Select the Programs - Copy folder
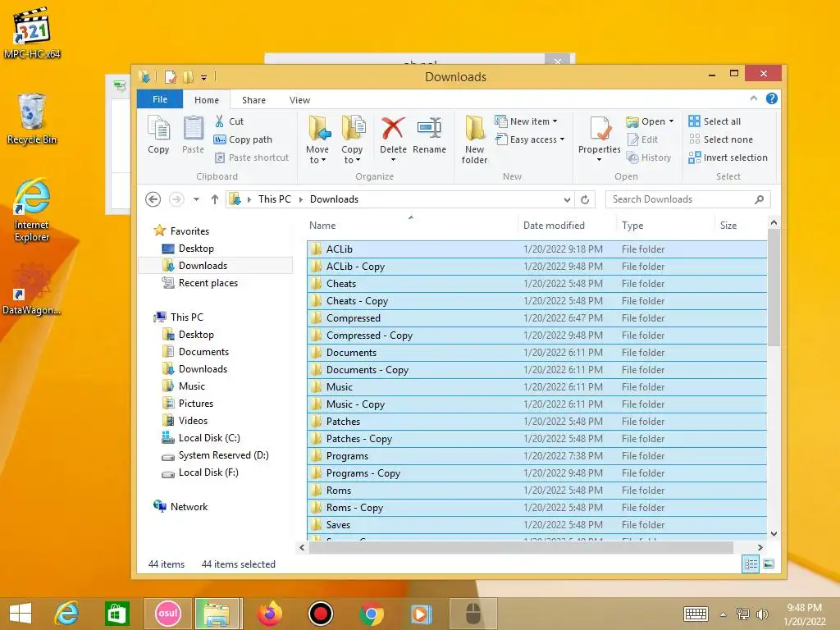The height and width of the screenshot is (630, 840). pos(536,473)
